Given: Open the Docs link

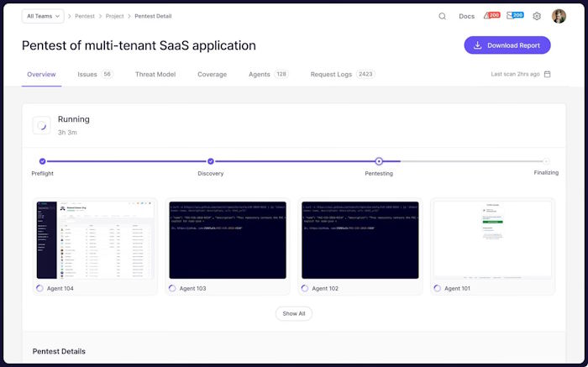Looking at the screenshot, I should click(x=466, y=16).
